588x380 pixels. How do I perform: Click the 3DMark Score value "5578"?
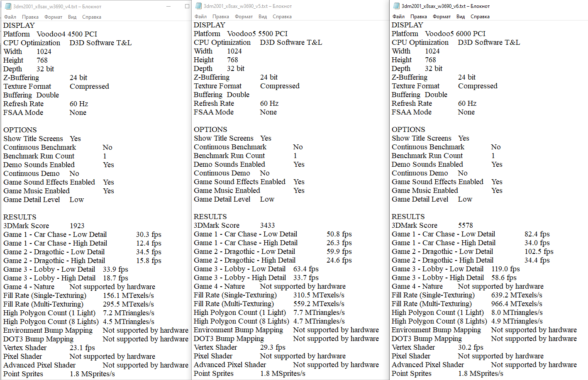tap(466, 225)
